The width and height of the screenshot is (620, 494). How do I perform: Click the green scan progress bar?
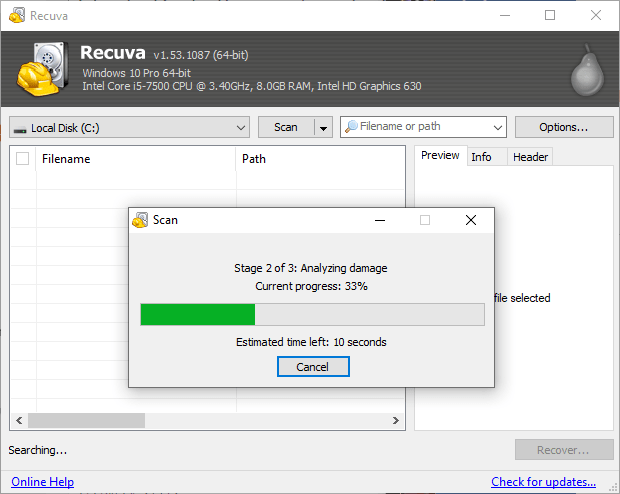[312, 314]
